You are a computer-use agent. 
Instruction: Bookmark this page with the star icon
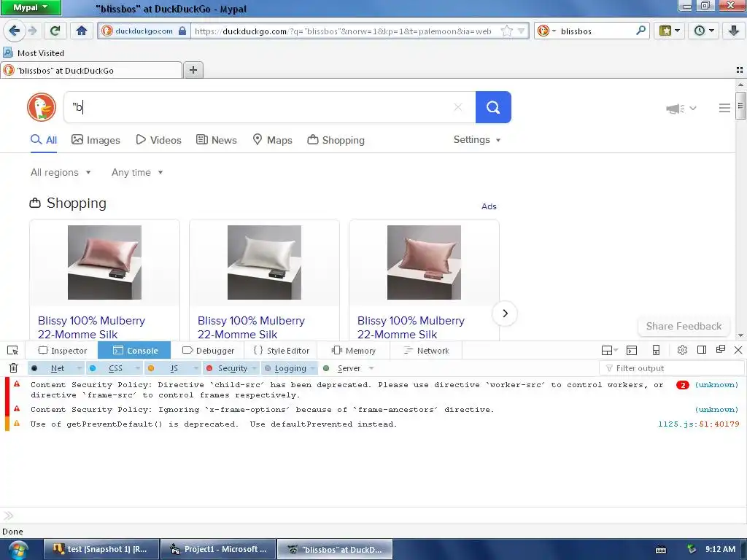click(507, 31)
